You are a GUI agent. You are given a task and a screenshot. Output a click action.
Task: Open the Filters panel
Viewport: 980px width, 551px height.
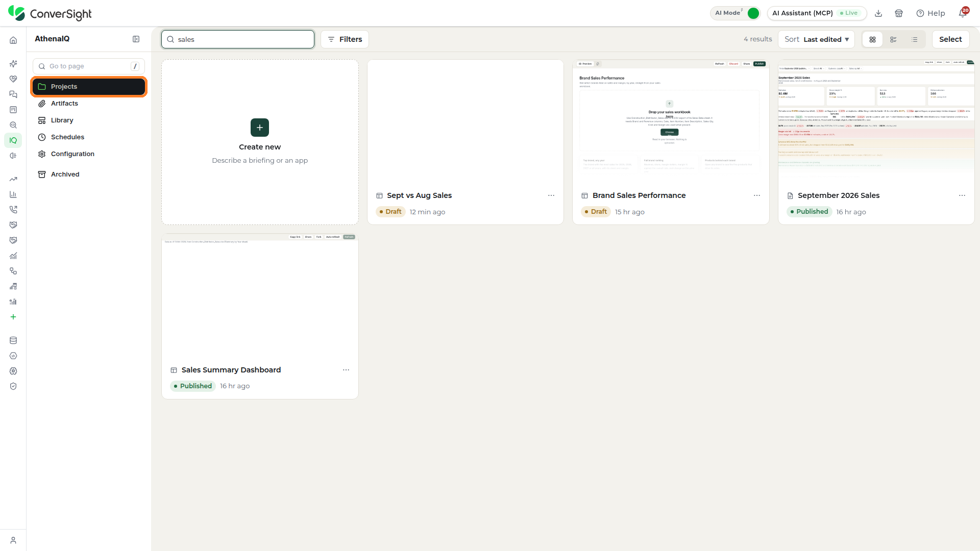(345, 39)
